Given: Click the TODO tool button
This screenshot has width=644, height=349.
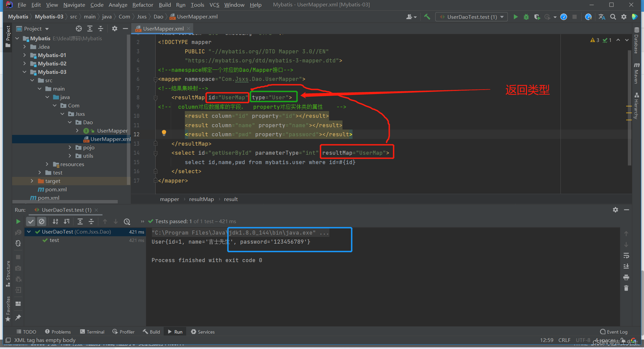Looking at the screenshot, I should tap(26, 332).
